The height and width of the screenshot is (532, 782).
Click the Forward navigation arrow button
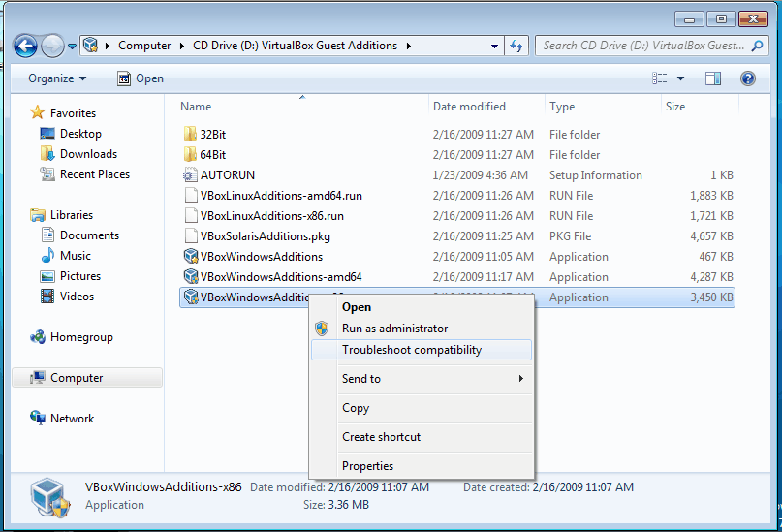(52, 46)
